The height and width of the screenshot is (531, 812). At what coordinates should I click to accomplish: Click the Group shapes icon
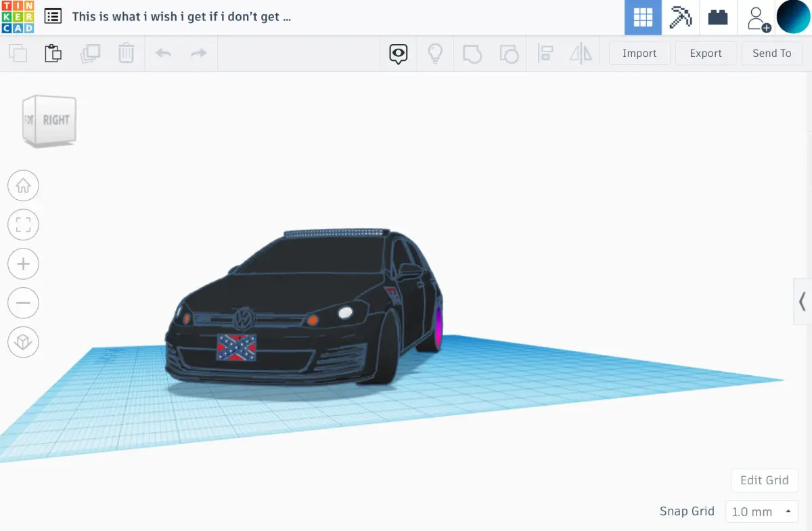tap(472, 54)
